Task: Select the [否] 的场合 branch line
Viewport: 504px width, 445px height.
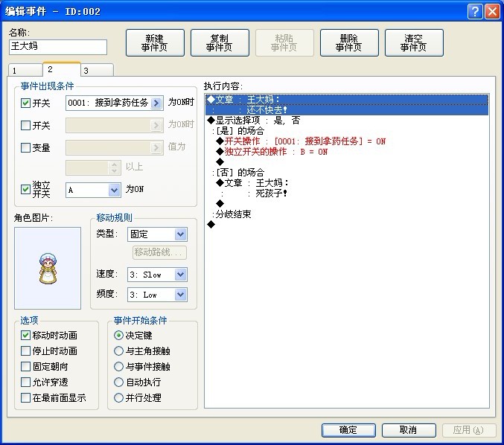Action: [347, 172]
